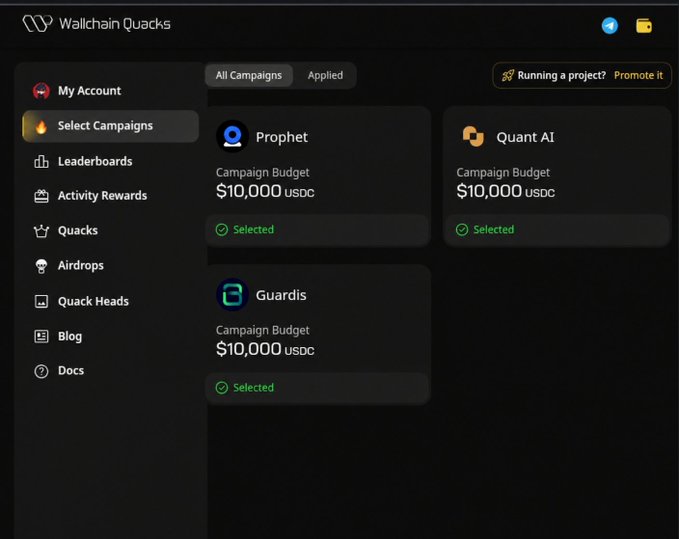The image size is (679, 539).
Task: Toggle Selected status on Guardis campaign
Action: coord(317,387)
